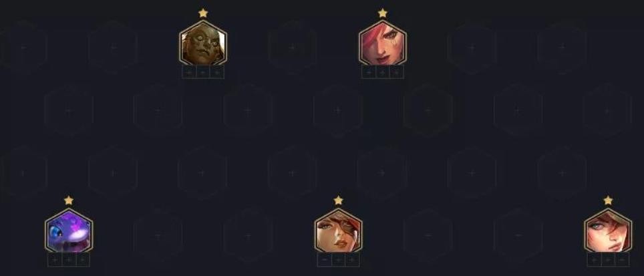Toggle star above the right-edge red-haired champion
This screenshot has height=276, width=644.
[608, 200]
